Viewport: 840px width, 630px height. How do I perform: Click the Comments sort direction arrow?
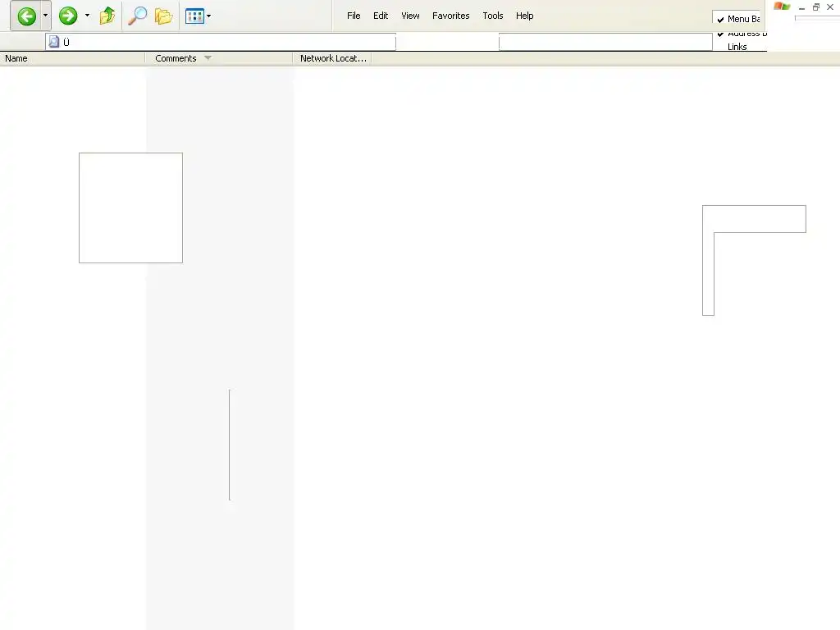[208, 58]
